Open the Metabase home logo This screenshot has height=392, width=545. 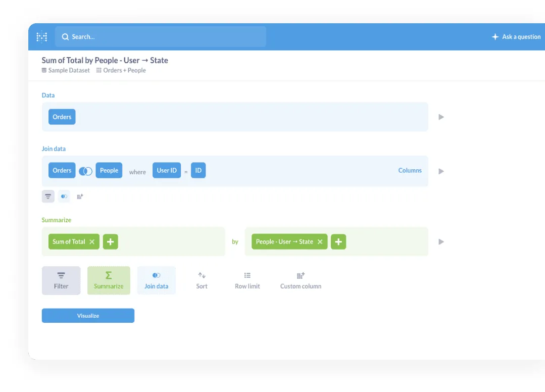tap(42, 36)
